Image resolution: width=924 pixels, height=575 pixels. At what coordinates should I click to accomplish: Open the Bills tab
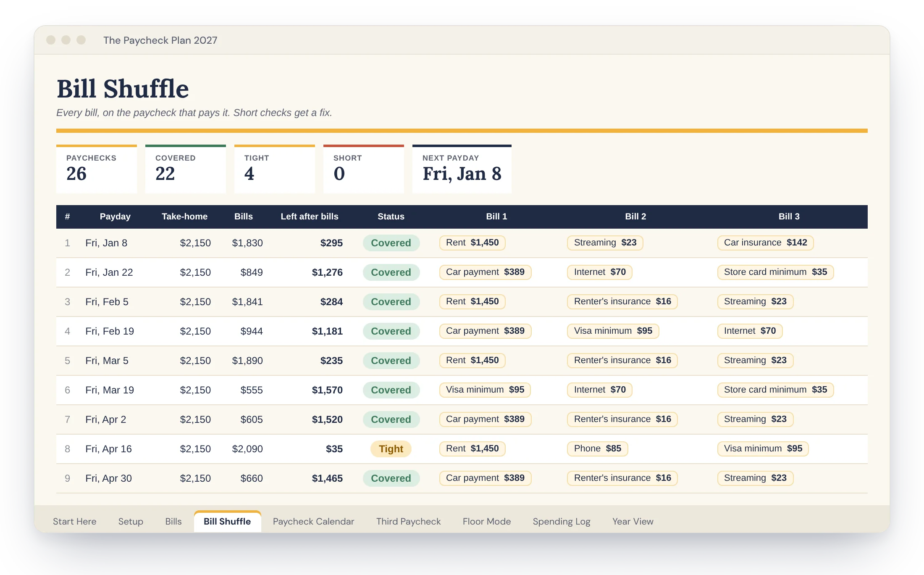pyautogui.click(x=173, y=521)
